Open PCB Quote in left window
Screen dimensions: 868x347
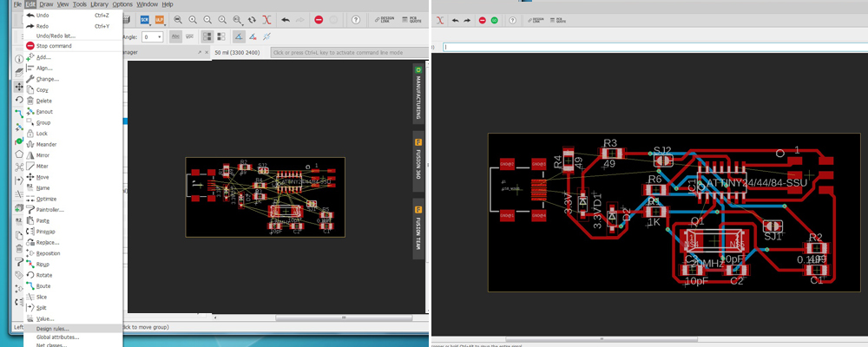410,20
